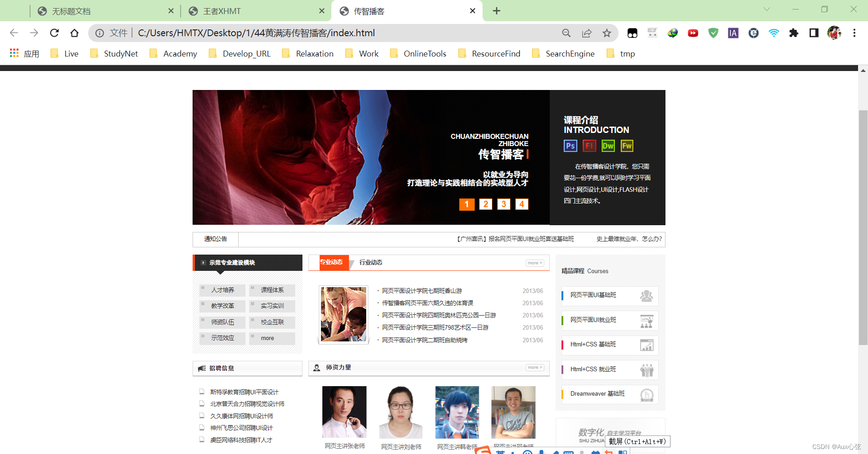
Task: Expand 专业动态 news list via more link
Action: coord(534,262)
